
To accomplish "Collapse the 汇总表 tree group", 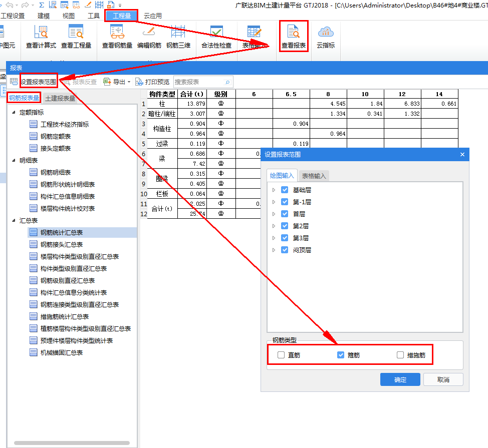I will click(14, 220).
